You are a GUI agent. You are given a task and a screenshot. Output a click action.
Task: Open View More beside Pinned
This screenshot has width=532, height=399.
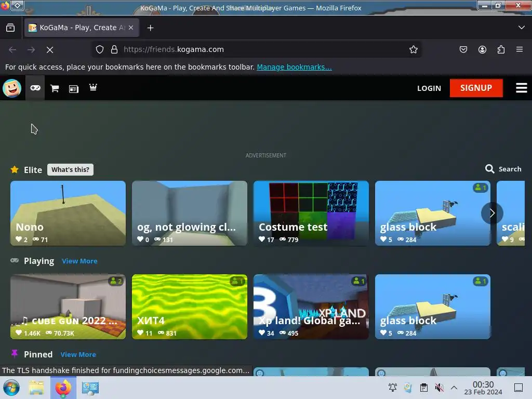(78, 354)
